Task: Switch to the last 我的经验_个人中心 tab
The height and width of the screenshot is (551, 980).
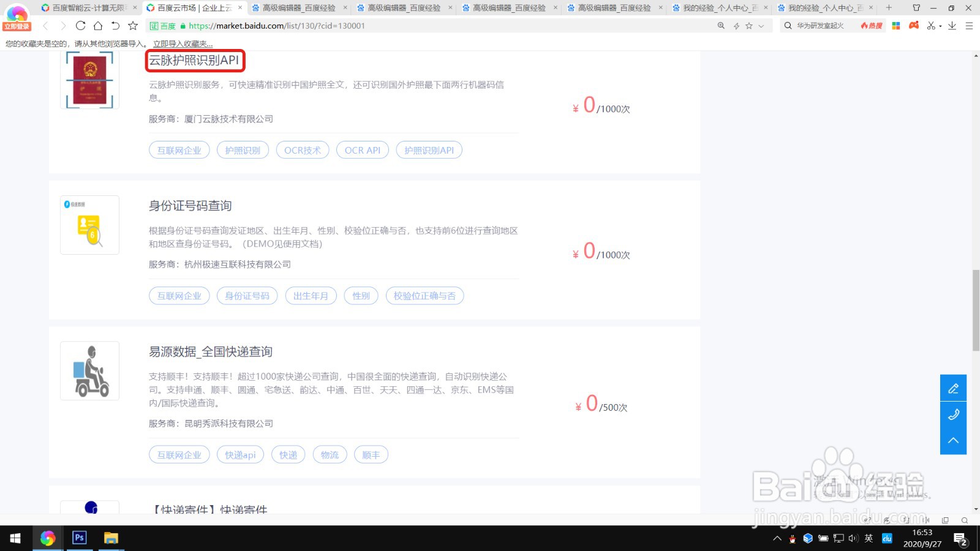Action: coord(826,8)
